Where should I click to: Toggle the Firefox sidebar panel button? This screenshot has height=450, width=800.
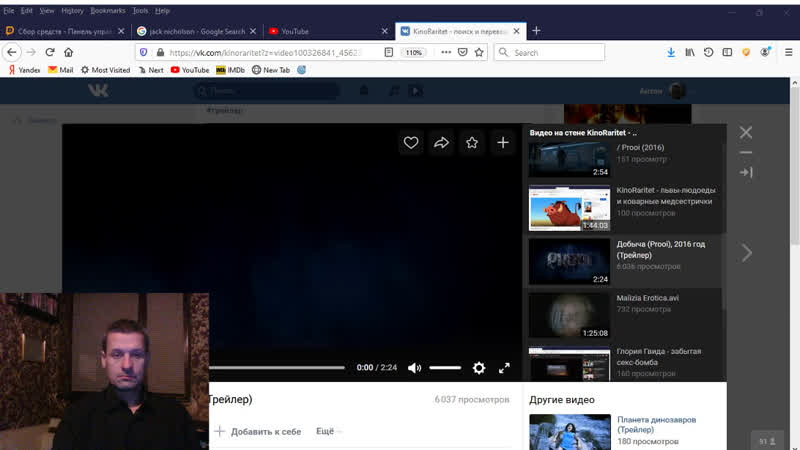[726, 52]
